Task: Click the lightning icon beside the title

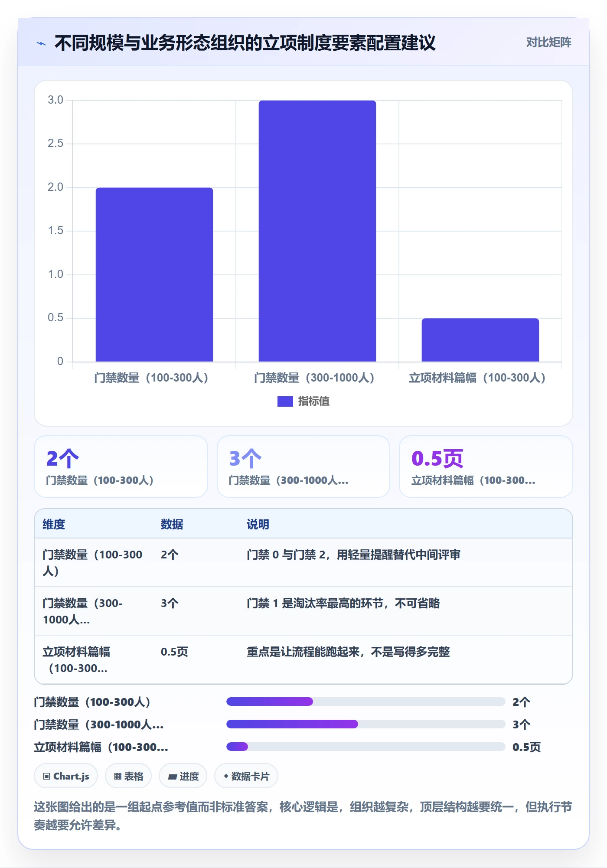Action: point(41,43)
